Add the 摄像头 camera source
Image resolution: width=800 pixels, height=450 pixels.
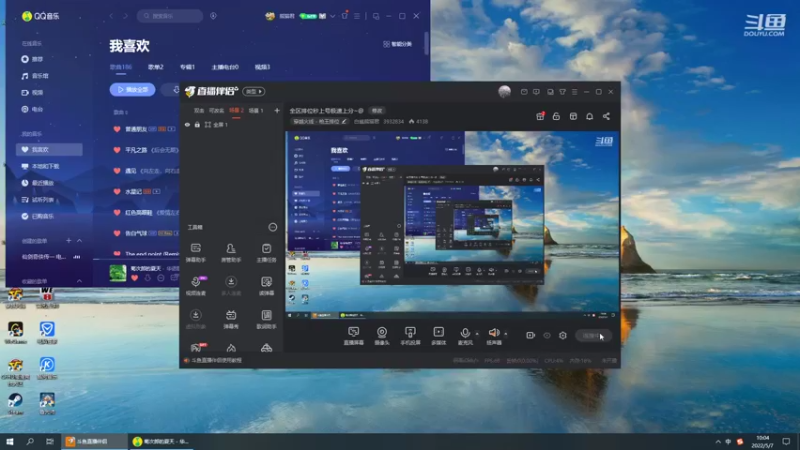382,336
